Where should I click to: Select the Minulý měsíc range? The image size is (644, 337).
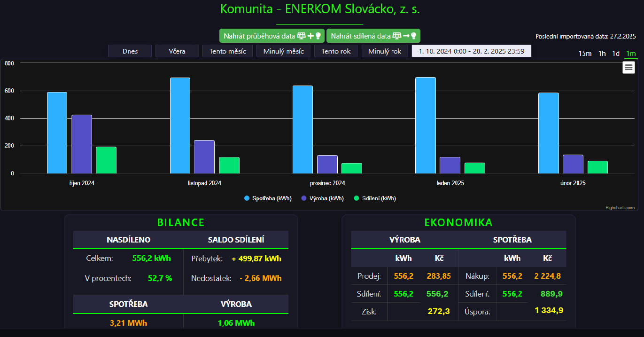283,51
